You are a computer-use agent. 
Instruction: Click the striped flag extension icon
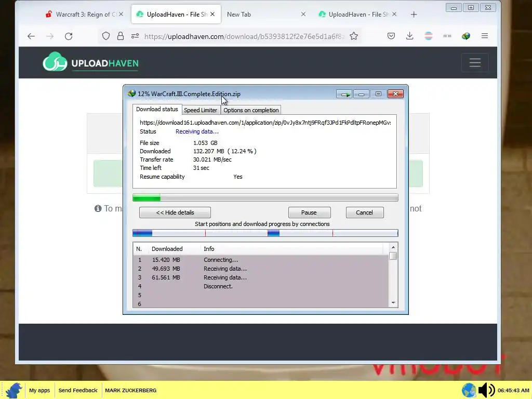(429, 36)
